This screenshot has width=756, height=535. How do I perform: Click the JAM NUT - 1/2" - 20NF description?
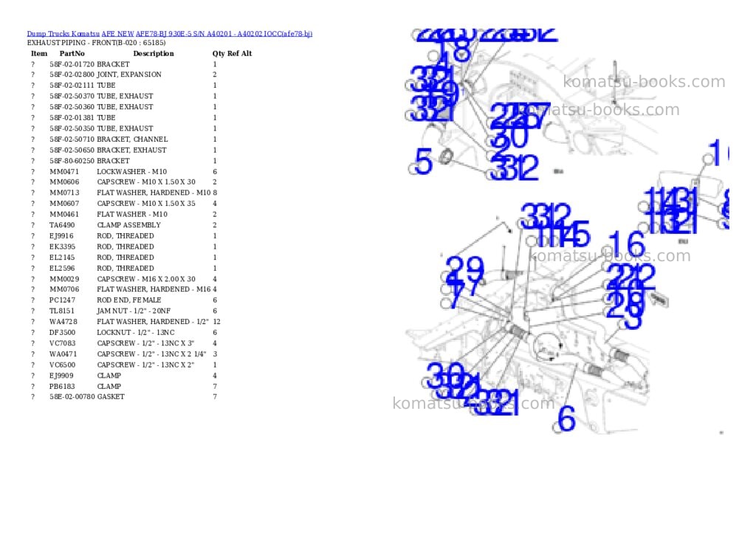point(134,311)
